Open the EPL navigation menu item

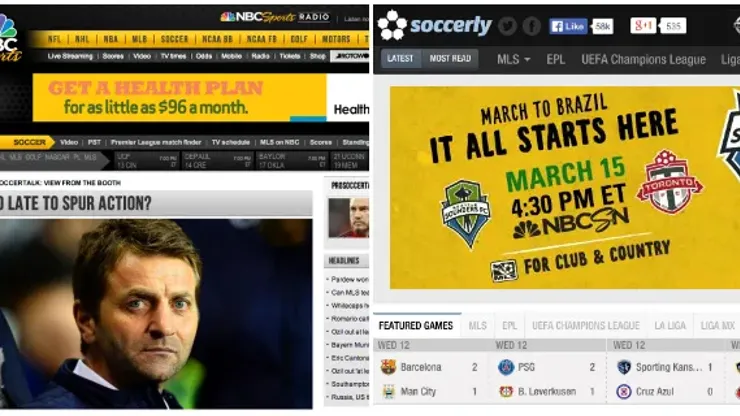(555, 59)
